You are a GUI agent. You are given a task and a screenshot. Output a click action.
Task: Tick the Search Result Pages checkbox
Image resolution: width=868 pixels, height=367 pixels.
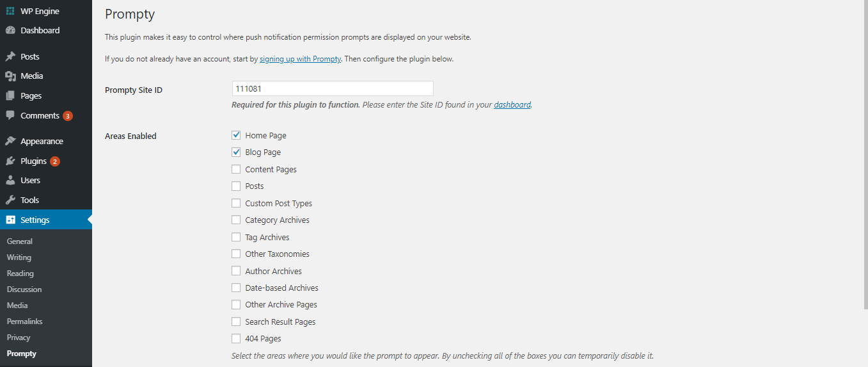coord(236,322)
